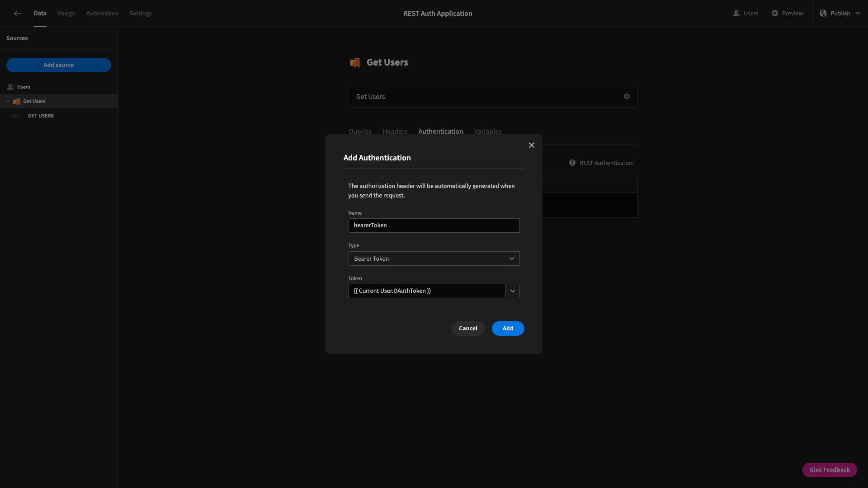Click the back arrow navigation icon
868x488 pixels.
click(x=17, y=13)
